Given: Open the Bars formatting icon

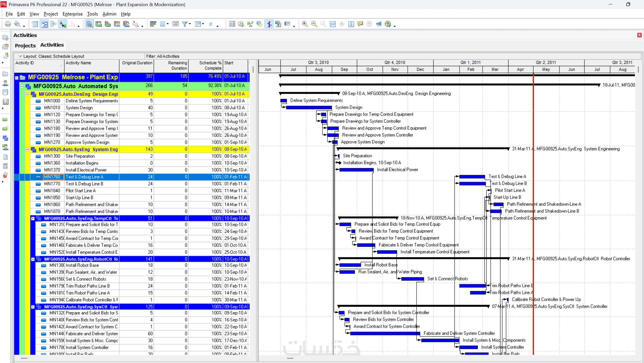Looking at the screenshot, I should tap(153, 24).
